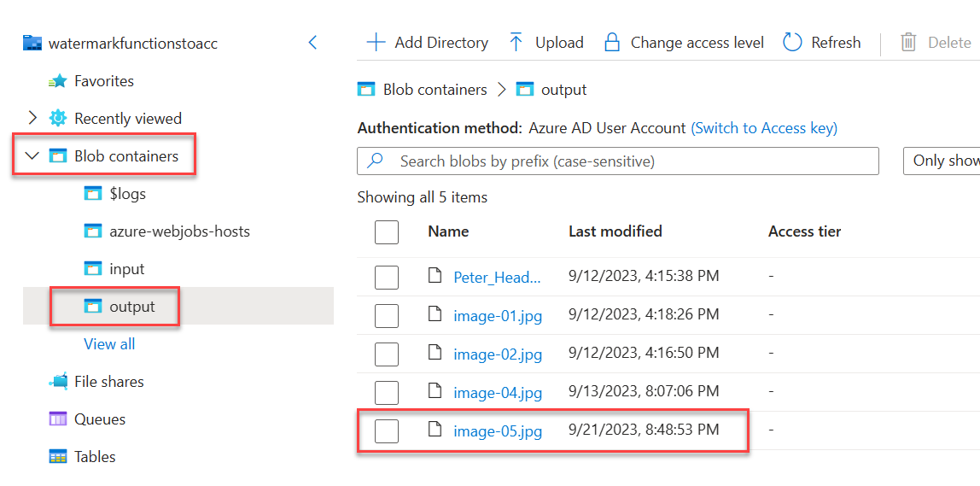980x486 pixels.
Task: Open image-01.jpg blob link
Action: click(498, 316)
